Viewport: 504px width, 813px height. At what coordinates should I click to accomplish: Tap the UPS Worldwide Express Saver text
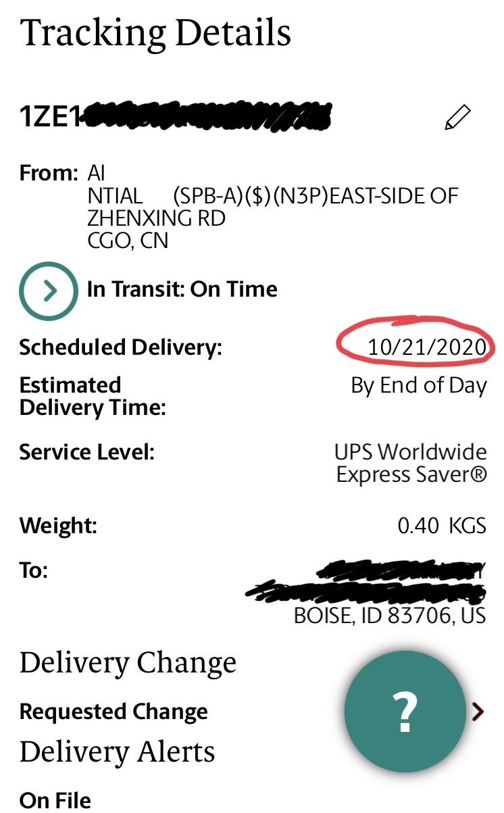[x=411, y=463]
